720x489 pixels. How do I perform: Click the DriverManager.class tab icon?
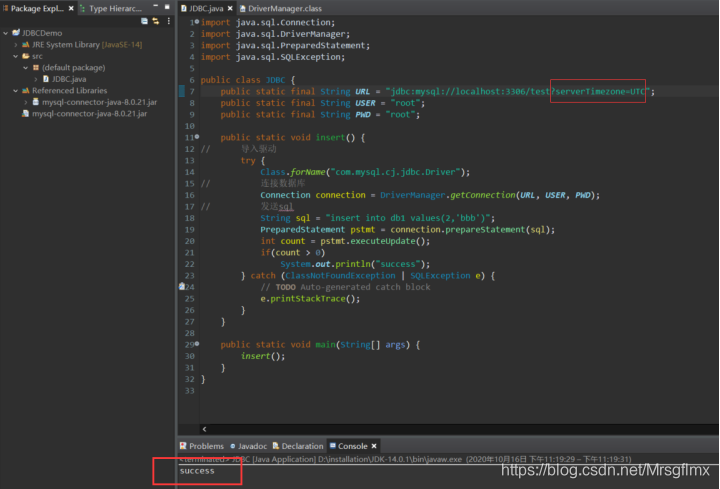242,8
